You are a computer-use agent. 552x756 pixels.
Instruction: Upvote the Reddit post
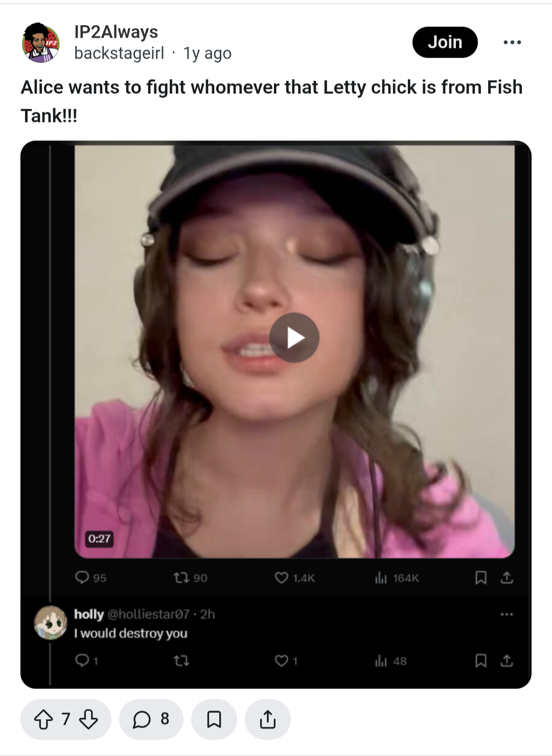(43, 719)
